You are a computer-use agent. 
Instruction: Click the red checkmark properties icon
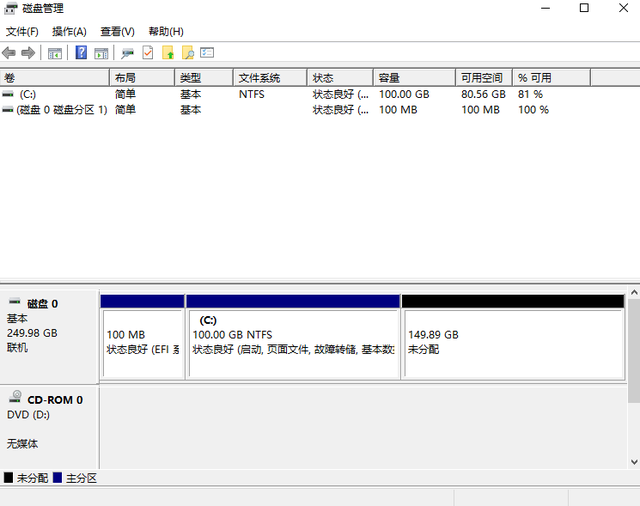(148, 52)
